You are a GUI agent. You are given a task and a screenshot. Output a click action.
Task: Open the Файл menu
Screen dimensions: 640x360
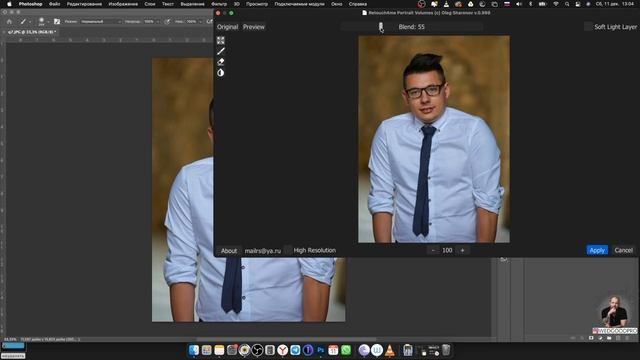point(54,4)
